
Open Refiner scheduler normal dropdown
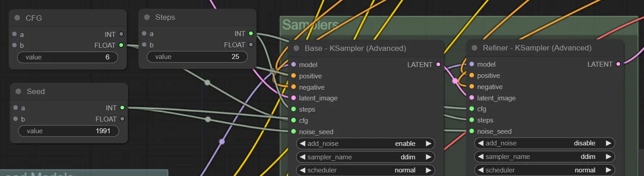click(x=544, y=170)
